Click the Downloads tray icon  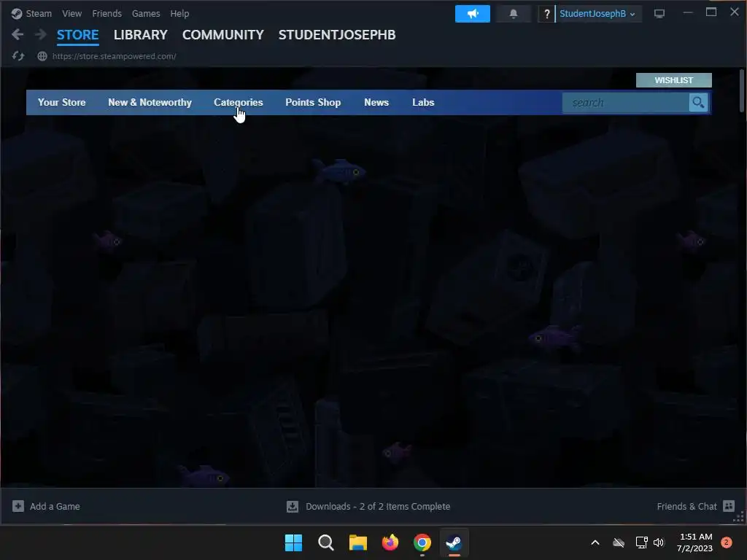click(292, 506)
